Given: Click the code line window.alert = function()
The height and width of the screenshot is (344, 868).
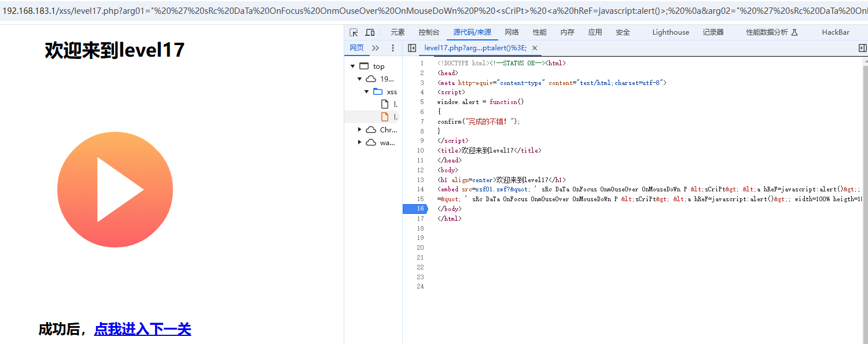Looking at the screenshot, I should click(x=480, y=102).
